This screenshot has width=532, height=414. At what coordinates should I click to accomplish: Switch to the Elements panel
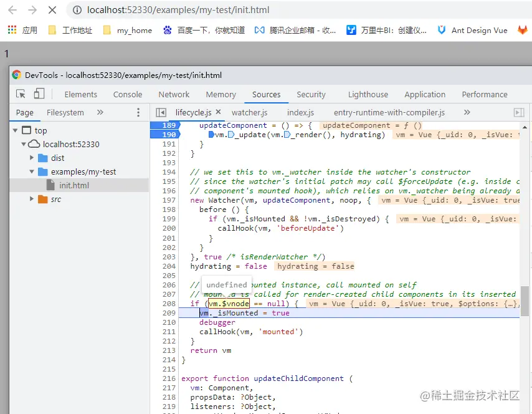coord(81,94)
